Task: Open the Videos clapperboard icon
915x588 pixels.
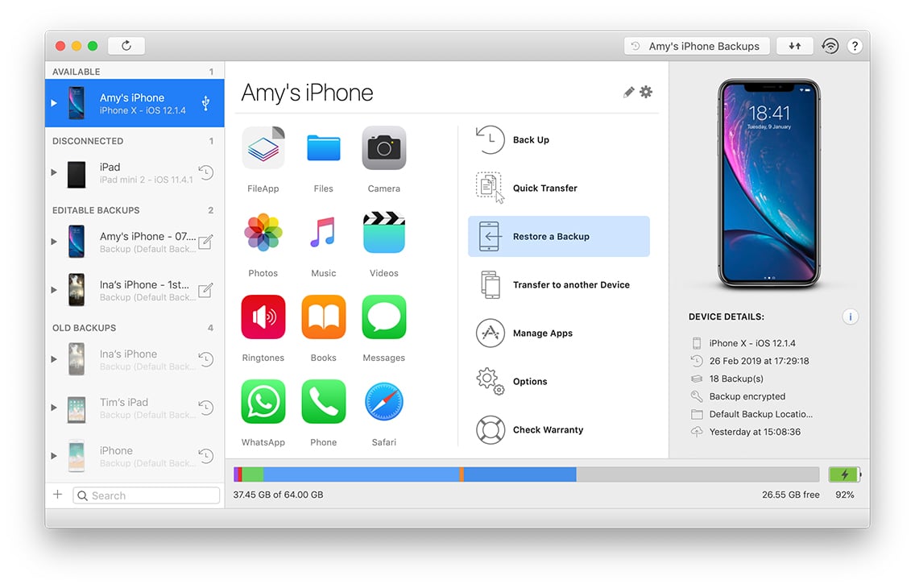Action: tap(384, 232)
